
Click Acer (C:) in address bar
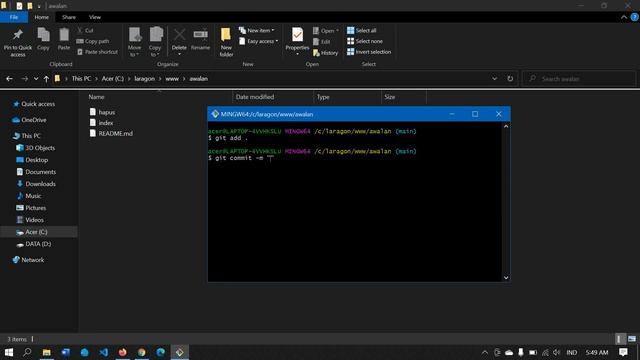[113, 79]
